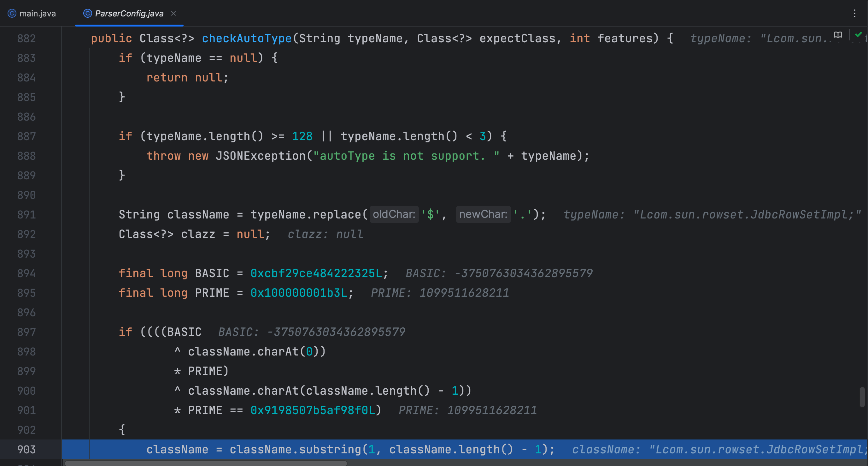868x466 pixels.
Task: Click the BASIC constant name on line 894
Action: pyautogui.click(x=212, y=273)
